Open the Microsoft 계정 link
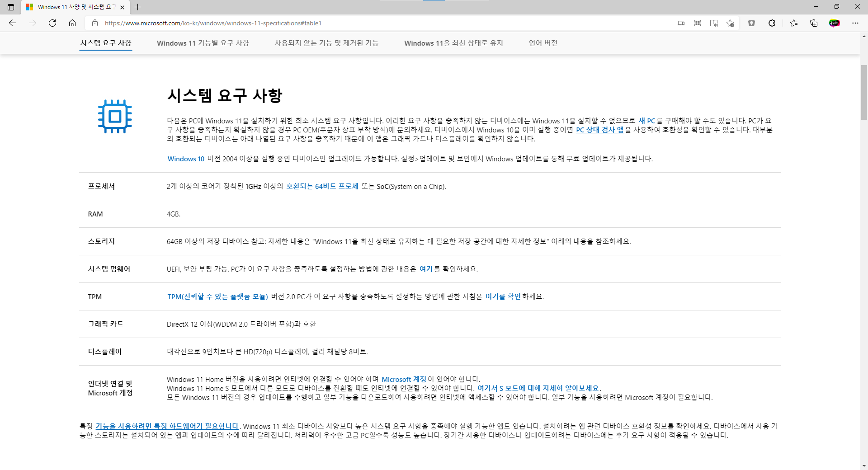Screen dimensions: 868x470 click(404, 379)
